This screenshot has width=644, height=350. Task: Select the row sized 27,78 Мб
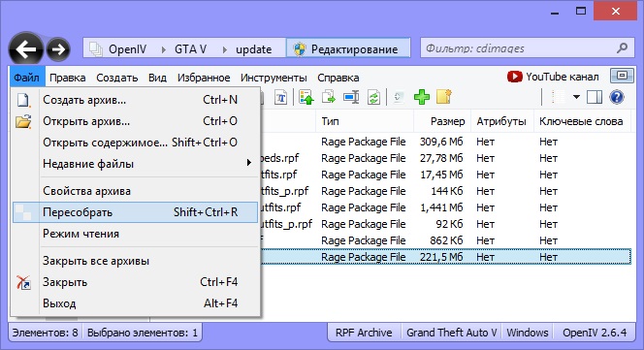tap(445, 158)
